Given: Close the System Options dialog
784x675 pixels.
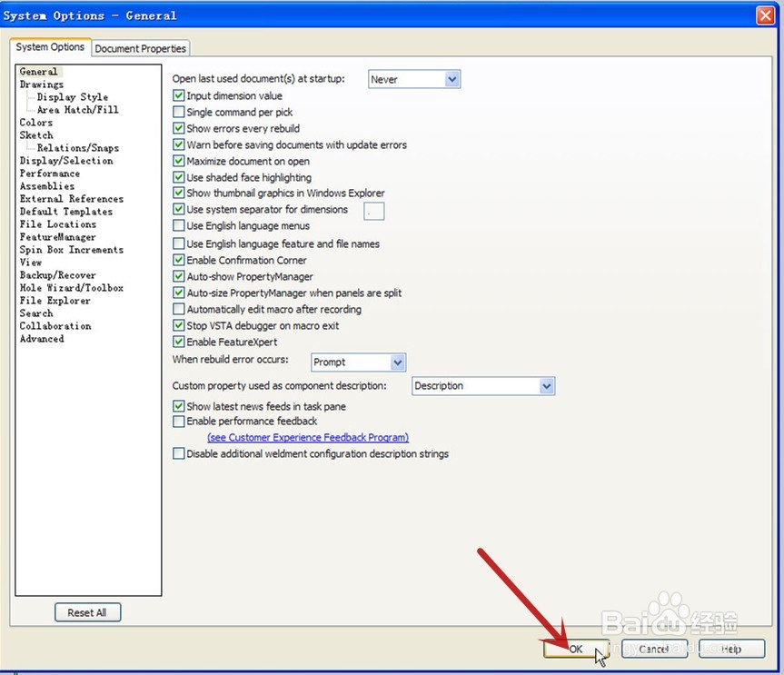Looking at the screenshot, I should [766, 15].
